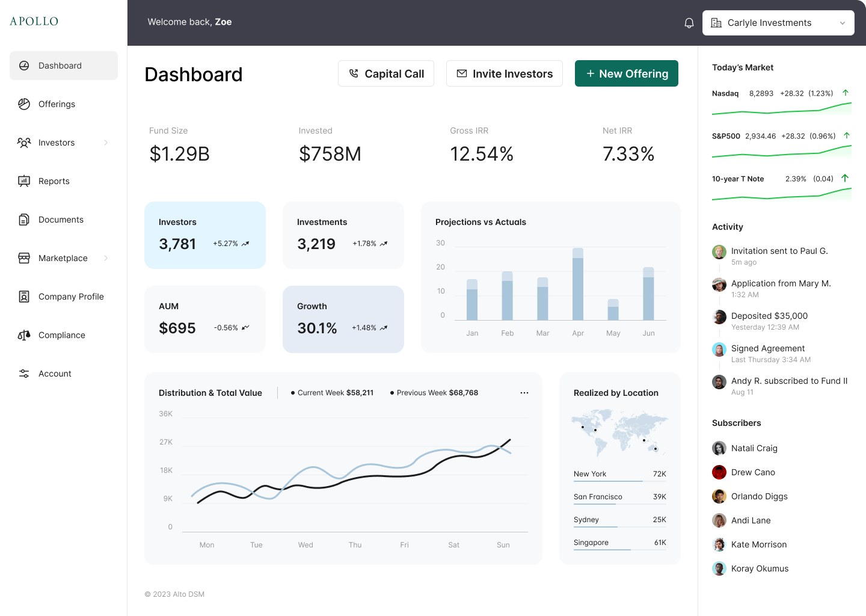Open Account in sidebar

click(64, 374)
